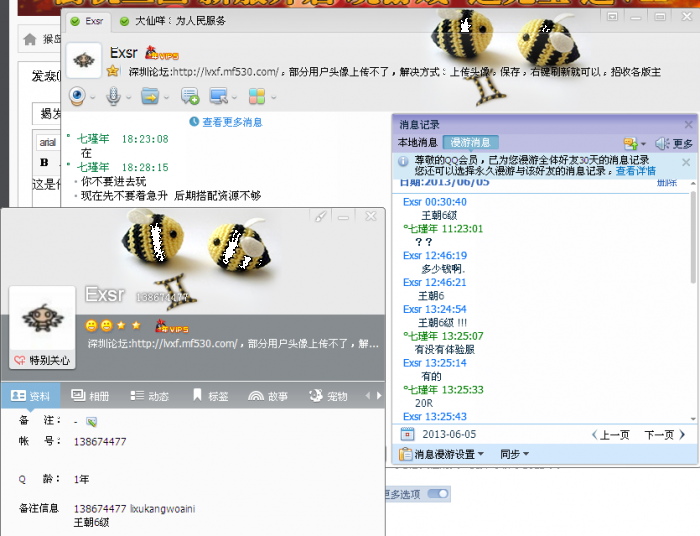
Task: Click the home icon in browser background
Action: click(x=30, y=39)
